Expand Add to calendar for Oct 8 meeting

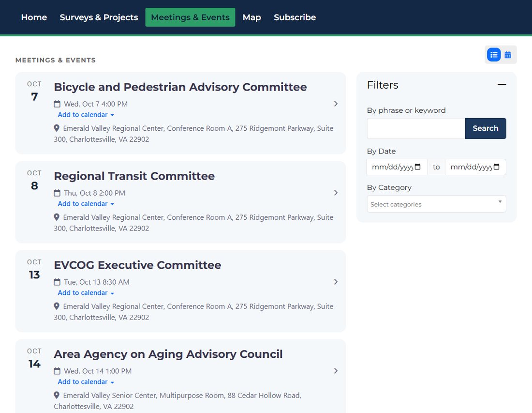point(86,204)
